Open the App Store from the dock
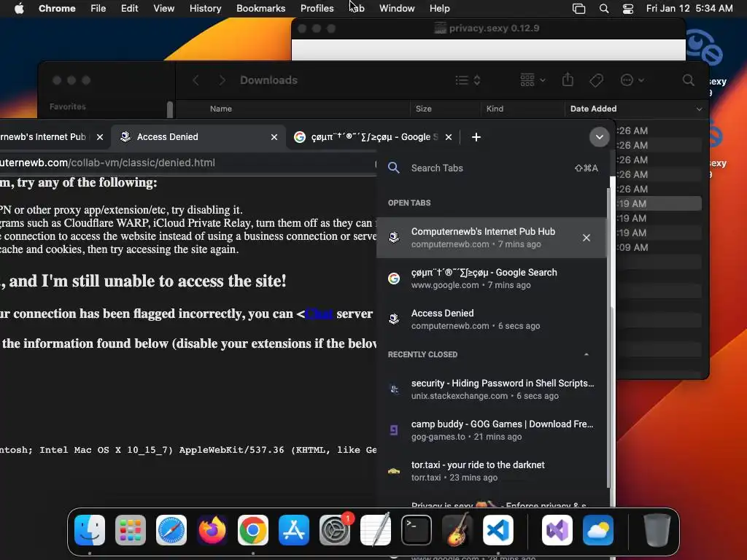The height and width of the screenshot is (560, 747). (x=294, y=530)
